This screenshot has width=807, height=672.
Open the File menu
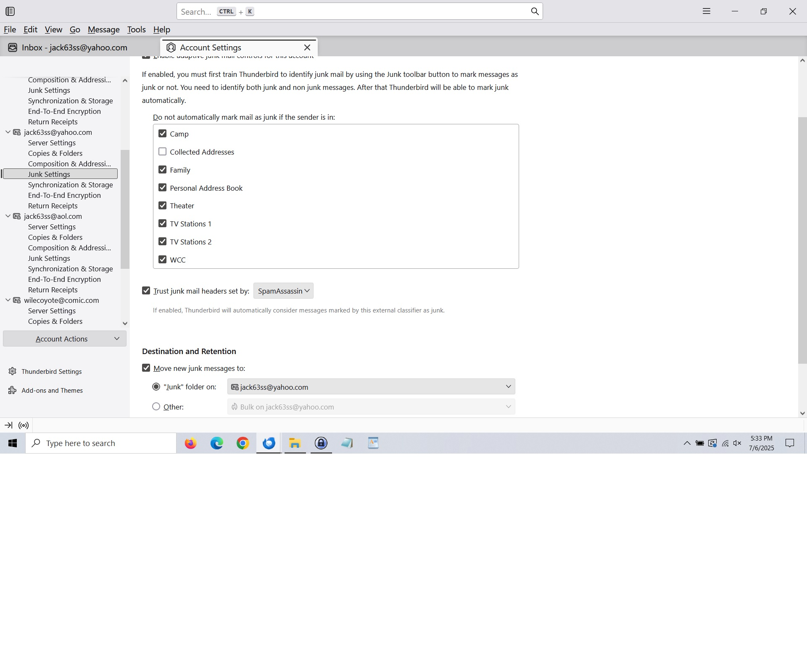coord(10,29)
